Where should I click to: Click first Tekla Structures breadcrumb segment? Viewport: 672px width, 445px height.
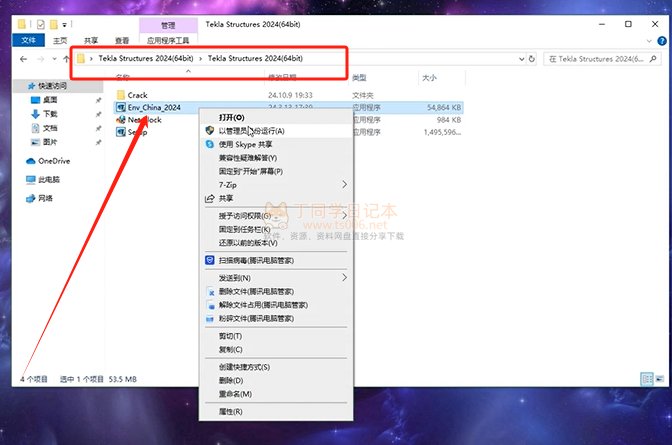click(146, 58)
